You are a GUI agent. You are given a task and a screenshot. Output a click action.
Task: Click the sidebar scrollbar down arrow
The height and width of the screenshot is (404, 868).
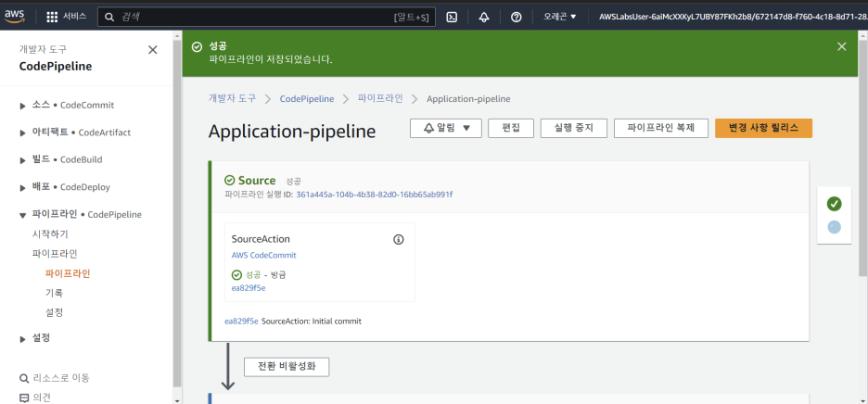point(177,400)
